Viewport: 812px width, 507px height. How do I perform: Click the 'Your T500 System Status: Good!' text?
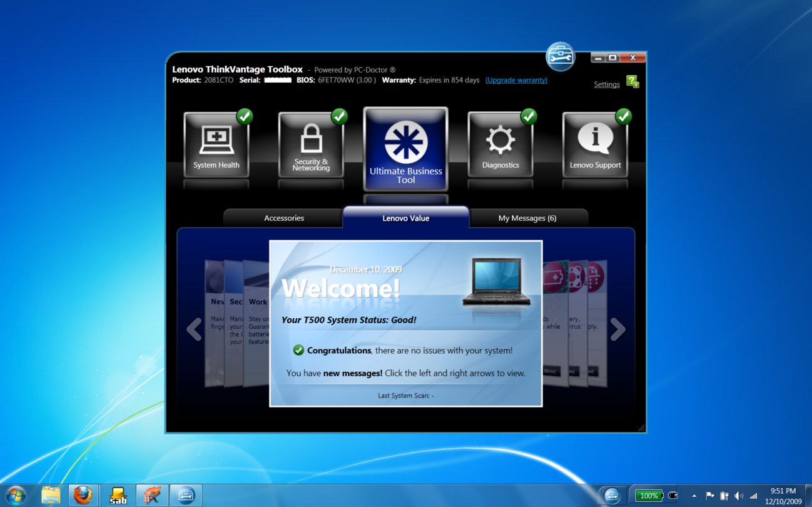pos(348,319)
